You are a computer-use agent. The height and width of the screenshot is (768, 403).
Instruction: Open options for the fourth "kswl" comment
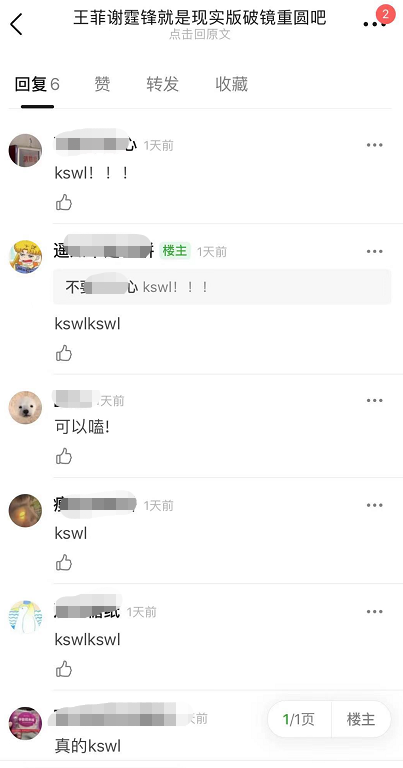pyautogui.click(x=375, y=505)
